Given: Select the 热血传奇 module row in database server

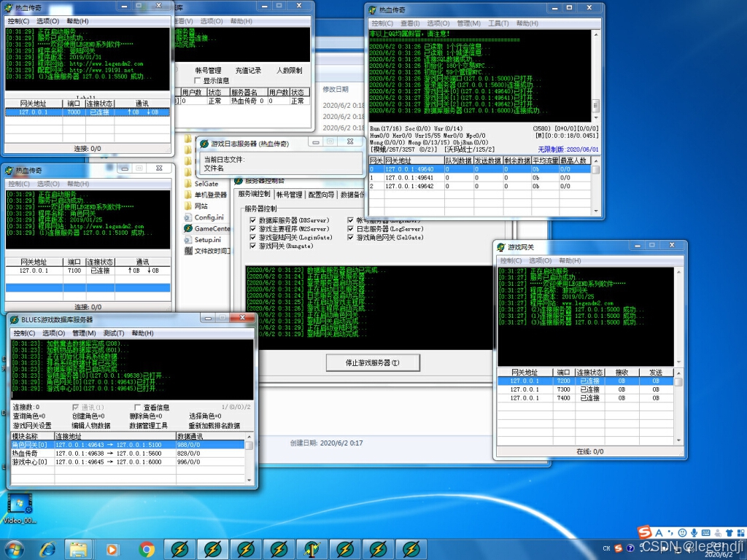Looking at the screenshot, I should [x=128, y=453].
